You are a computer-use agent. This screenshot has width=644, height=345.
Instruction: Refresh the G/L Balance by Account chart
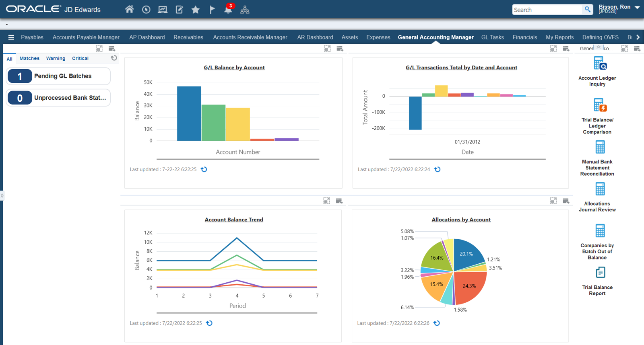coord(204,169)
